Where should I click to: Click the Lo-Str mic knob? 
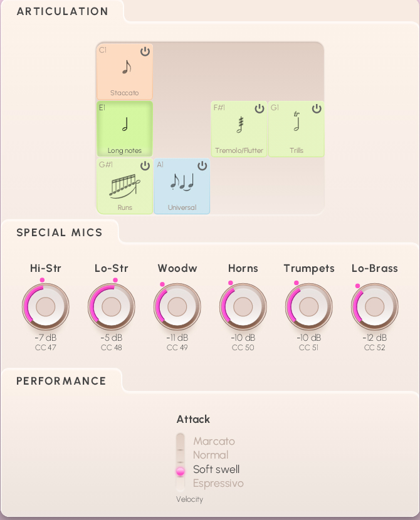[x=112, y=307]
